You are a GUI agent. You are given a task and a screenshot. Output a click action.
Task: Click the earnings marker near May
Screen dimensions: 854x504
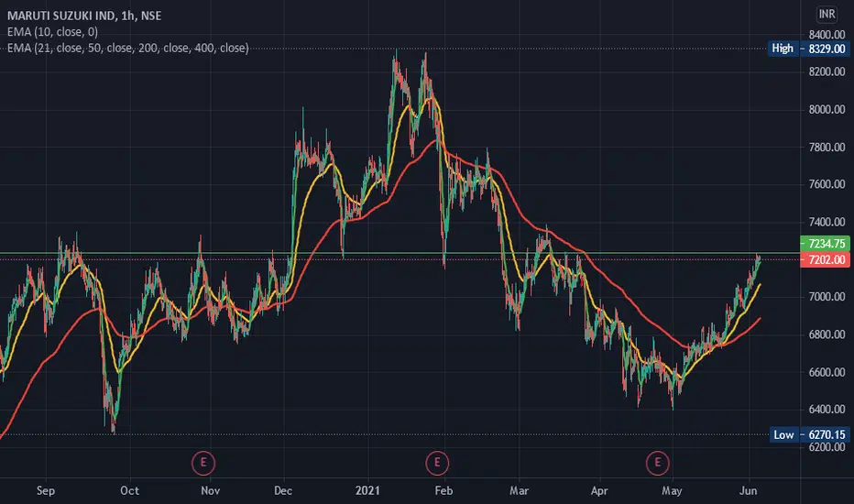tap(657, 463)
